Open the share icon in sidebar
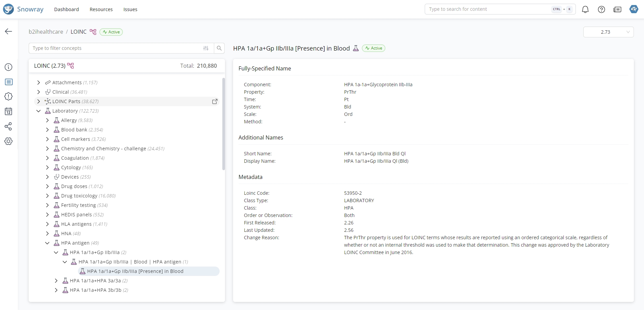The height and width of the screenshot is (310, 644). tap(8, 126)
